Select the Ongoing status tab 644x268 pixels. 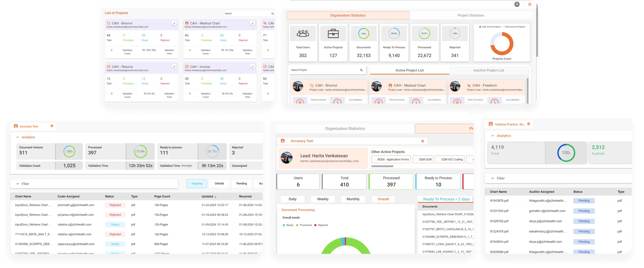tap(197, 183)
